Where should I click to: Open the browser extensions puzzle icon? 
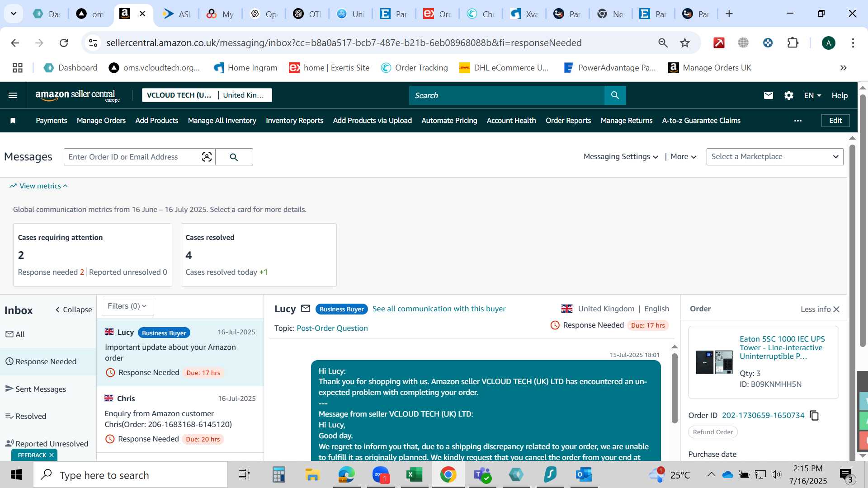point(793,43)
